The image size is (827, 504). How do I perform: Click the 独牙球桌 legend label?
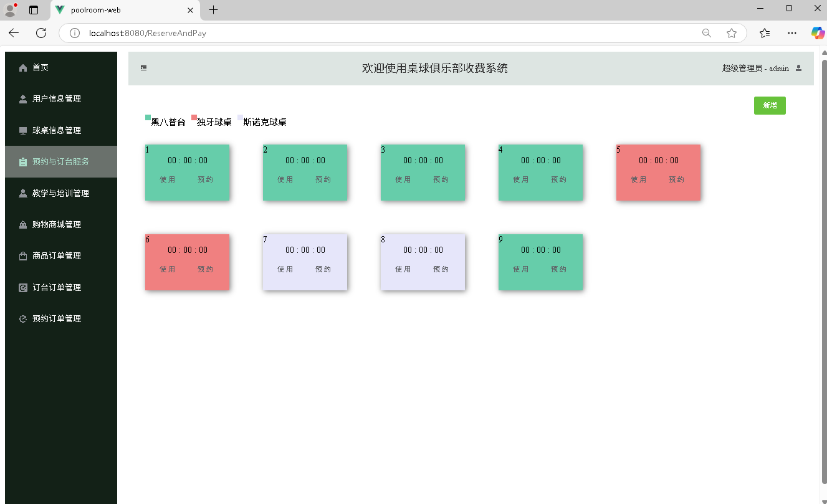[214, 122]
